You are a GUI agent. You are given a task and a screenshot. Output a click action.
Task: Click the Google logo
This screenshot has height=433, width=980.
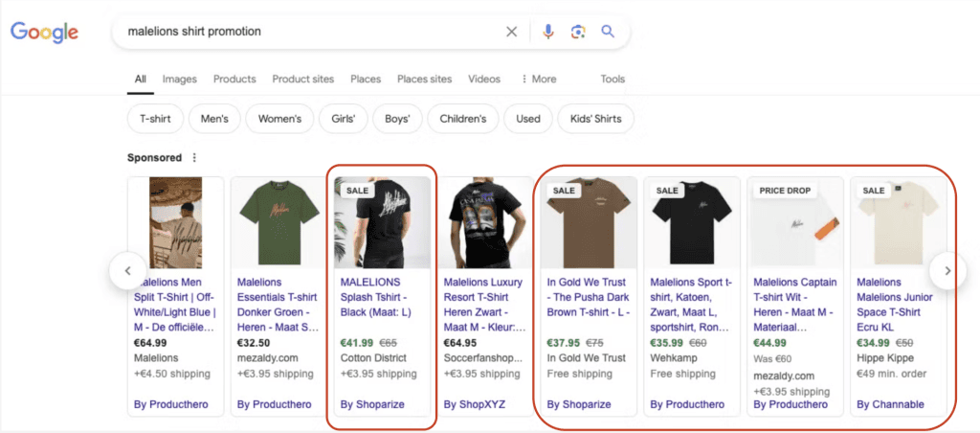44,32
